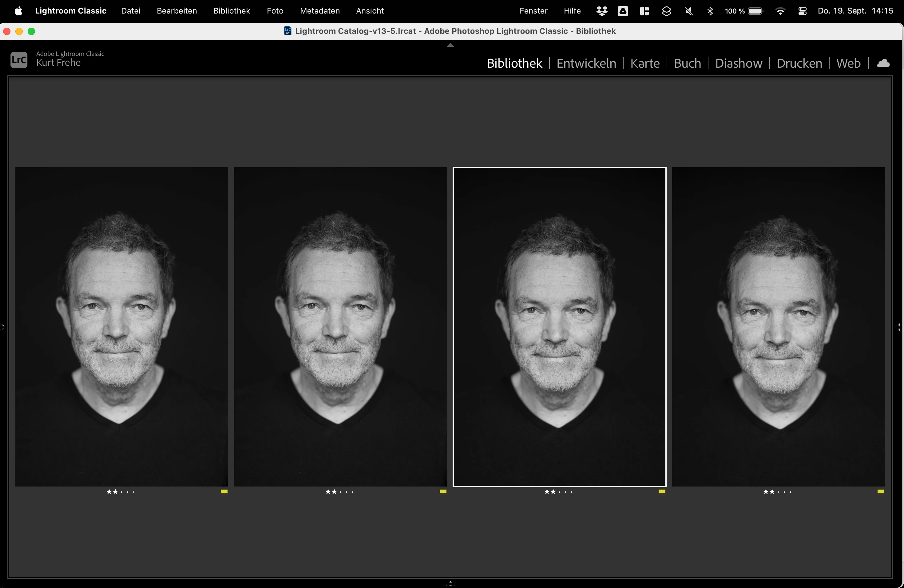
Task: Click the Wi-Fi status icon
Action: click(780, 11)
